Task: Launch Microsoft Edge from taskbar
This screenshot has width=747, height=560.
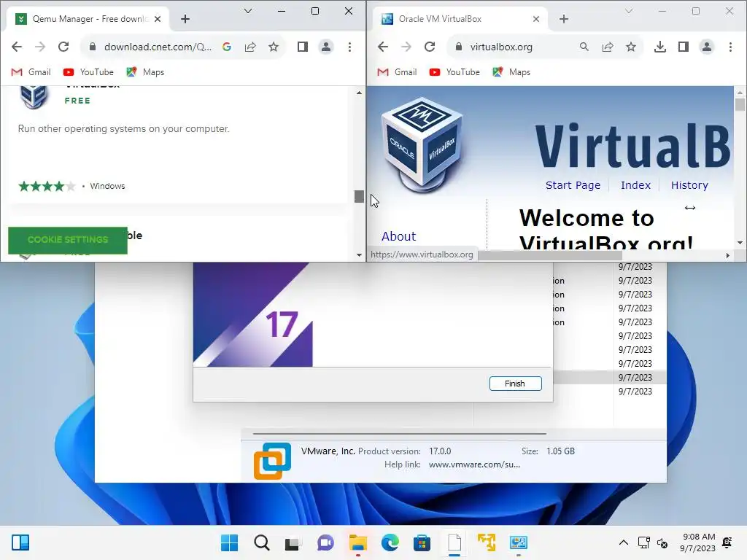Action: click(390, 542)
